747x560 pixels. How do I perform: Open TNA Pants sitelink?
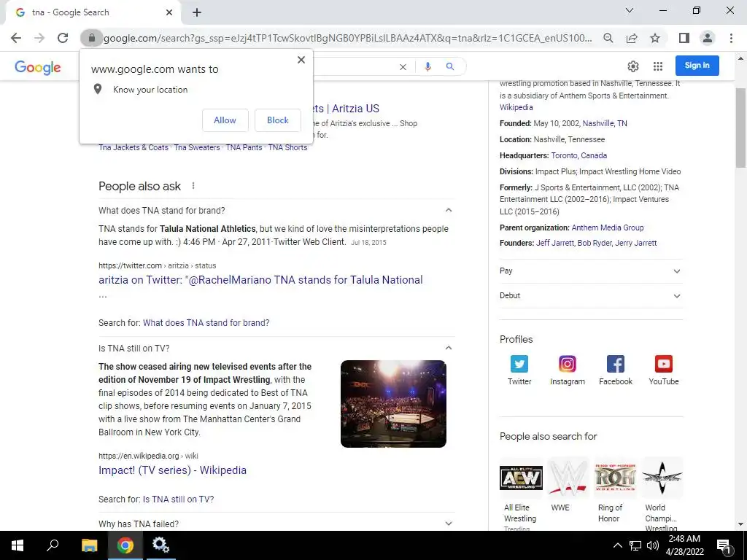pos(244,147)
